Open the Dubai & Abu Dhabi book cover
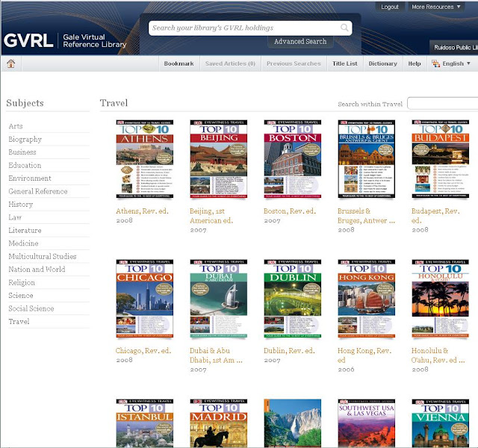 (x=219, y=299)
